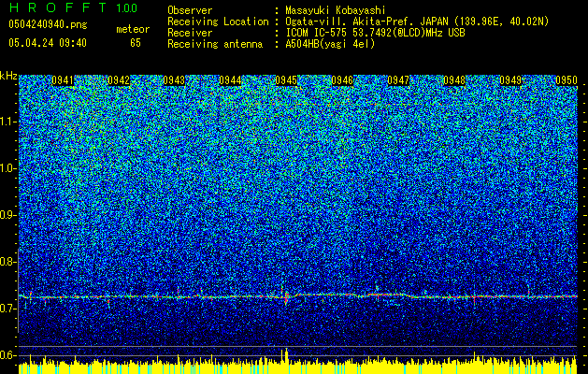The height and width of the screenshot is (374, 588).
Task: Click the 0947 time marker
Action: click(398, 80)
